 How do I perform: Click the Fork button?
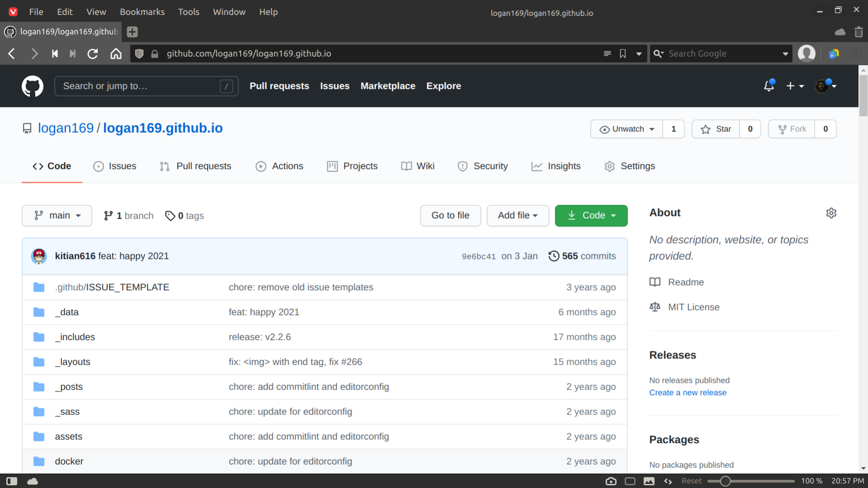pos(792,129)
